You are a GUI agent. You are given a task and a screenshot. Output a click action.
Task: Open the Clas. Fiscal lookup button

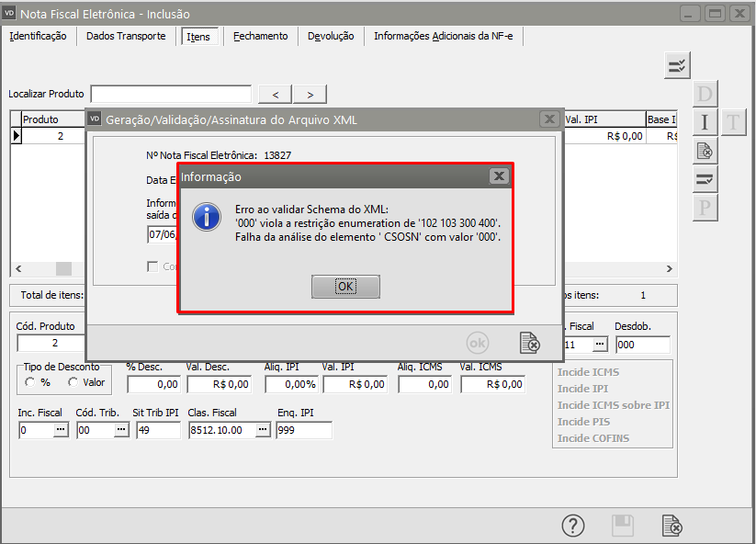[263, 430]
